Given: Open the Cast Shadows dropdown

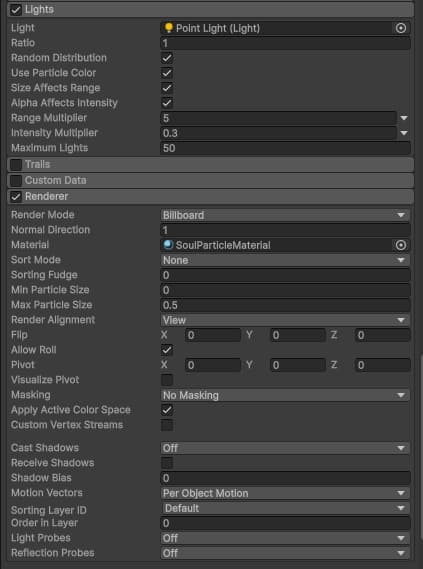Looking at the screenshot, I should pos(285,448).
